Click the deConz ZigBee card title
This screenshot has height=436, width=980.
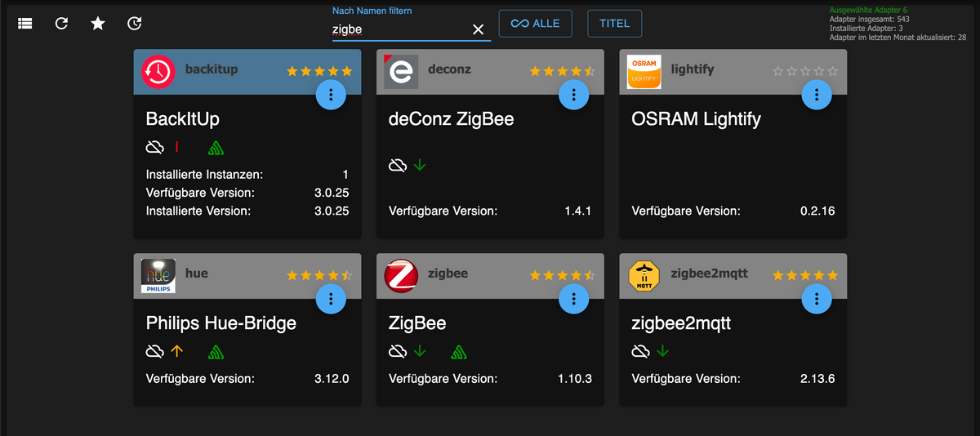pos(452,119)
